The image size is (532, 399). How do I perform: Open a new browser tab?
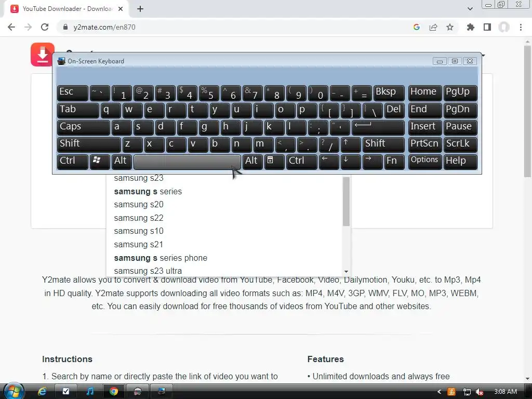point(140,9)
